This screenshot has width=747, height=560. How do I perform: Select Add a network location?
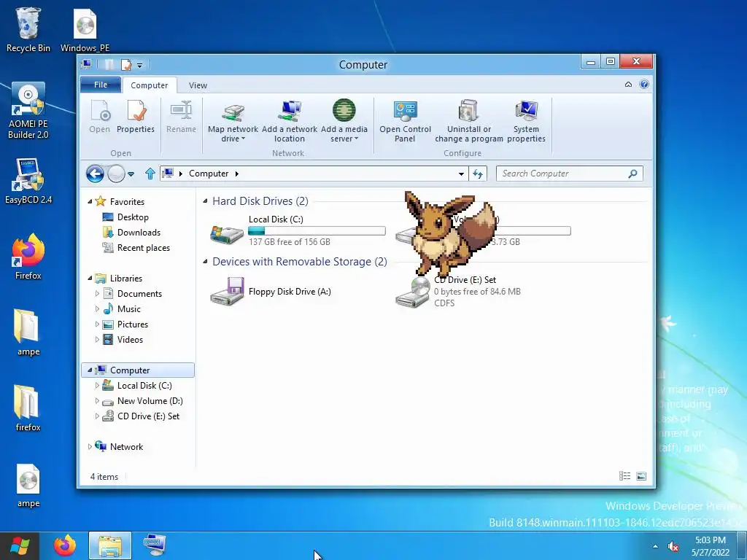[x=289, y=121]
